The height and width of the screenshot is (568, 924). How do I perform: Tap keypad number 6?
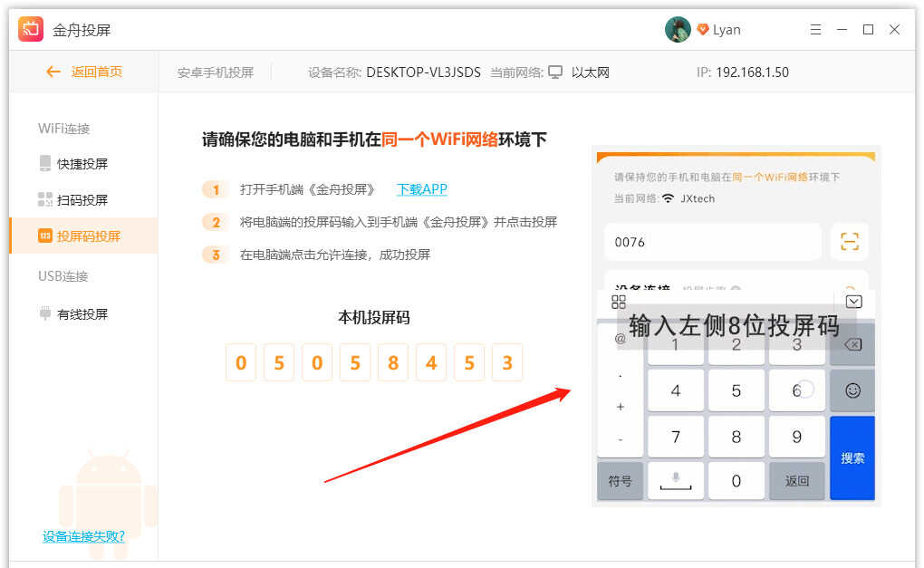pyautogui.click(x=796, y=390)
